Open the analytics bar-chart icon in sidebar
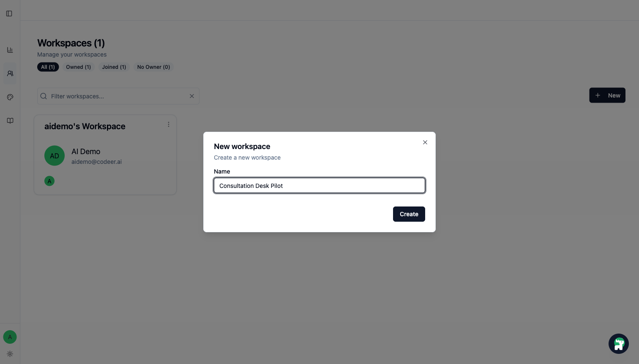 pyautogui.click(x=10, y=50)
